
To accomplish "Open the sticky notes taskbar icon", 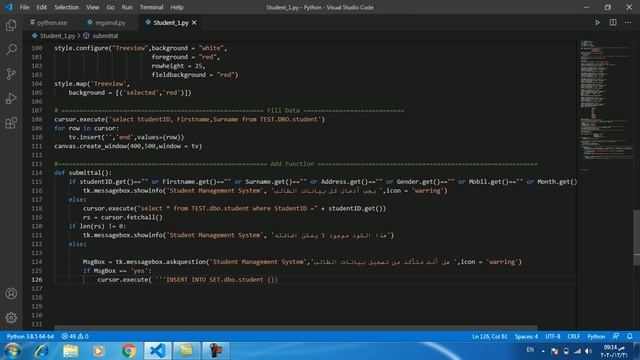I will [x=186, y=351].
